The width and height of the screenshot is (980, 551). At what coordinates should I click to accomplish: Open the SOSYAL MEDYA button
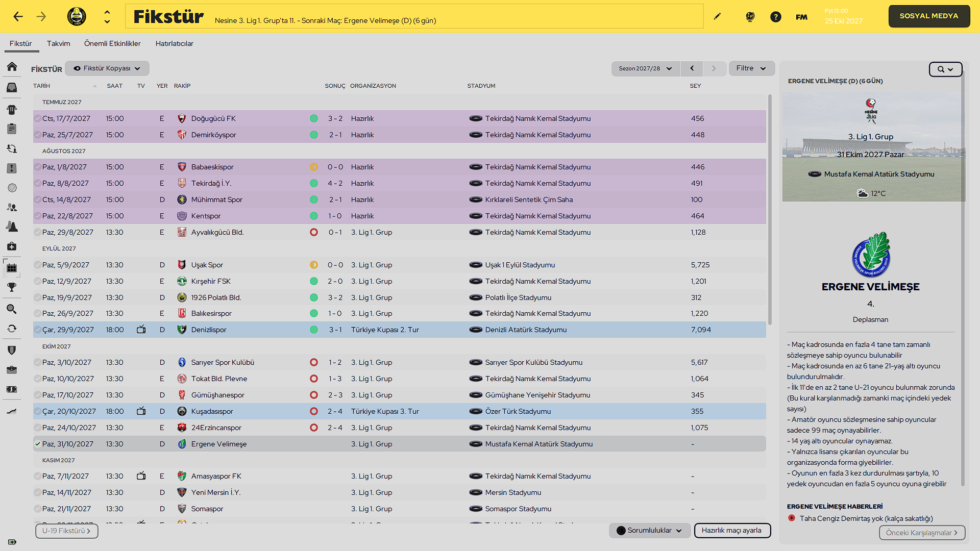[929, 16]
